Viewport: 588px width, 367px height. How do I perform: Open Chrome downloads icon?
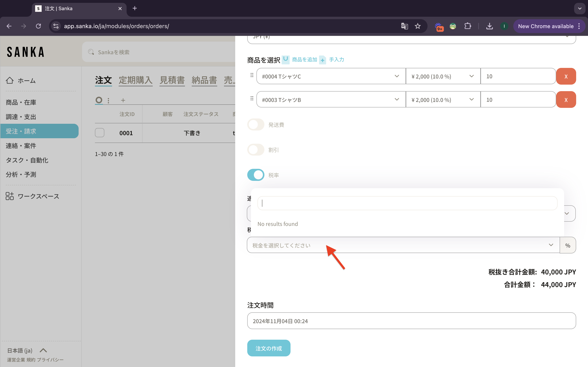point(489,26)
